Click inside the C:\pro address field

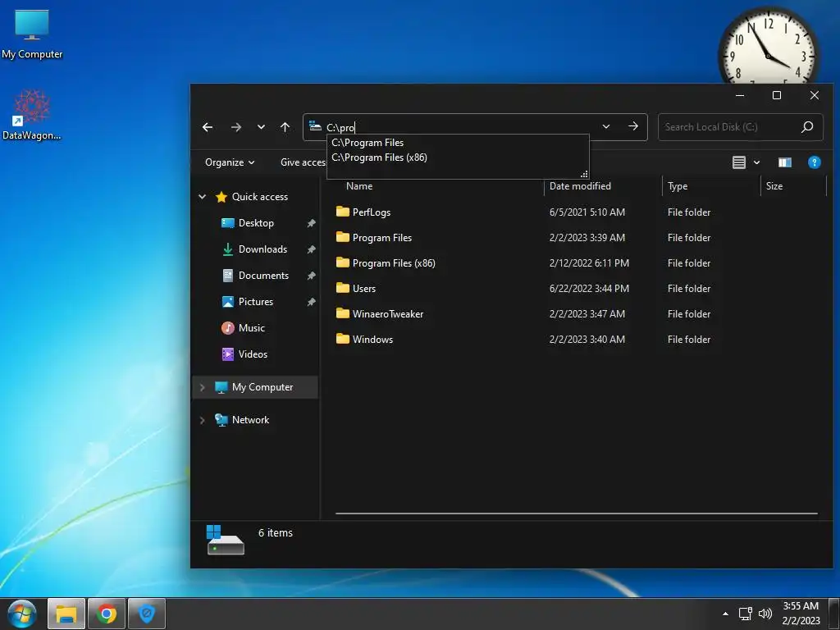(x=461, y=127)
